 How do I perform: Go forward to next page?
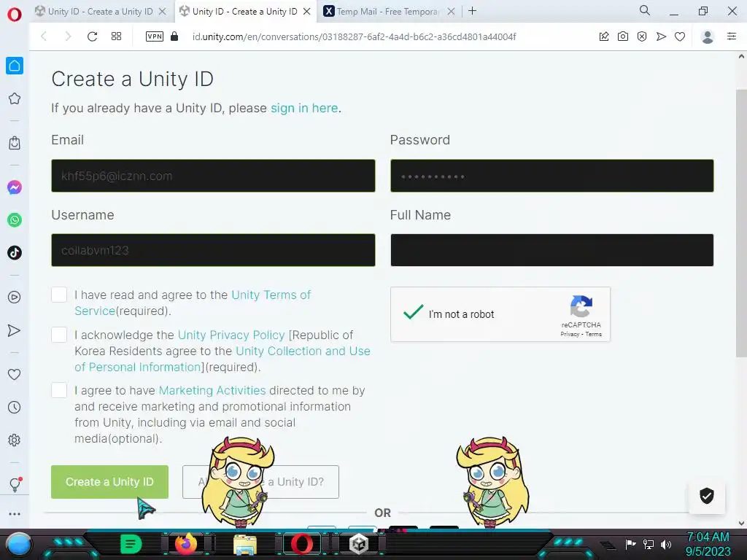(68, 36)
